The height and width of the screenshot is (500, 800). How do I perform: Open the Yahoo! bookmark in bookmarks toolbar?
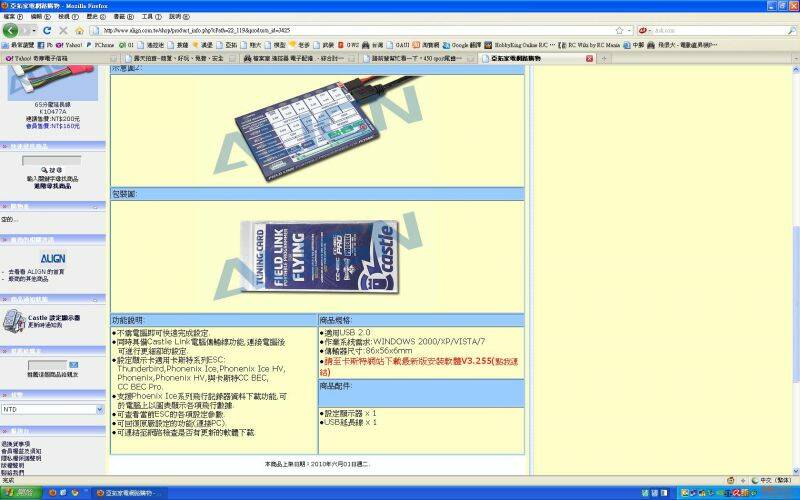[69, 45]
